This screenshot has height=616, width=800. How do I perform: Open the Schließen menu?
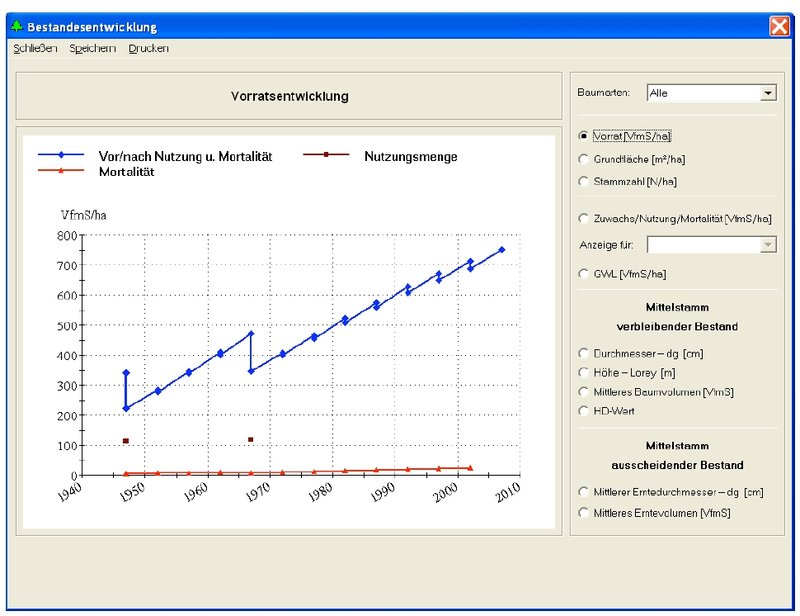(x=35, y=48)
